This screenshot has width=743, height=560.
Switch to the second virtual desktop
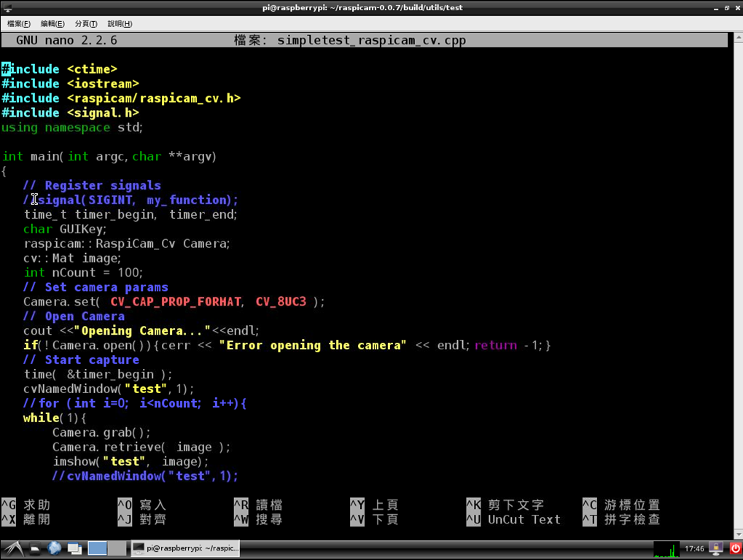click(117, 548)
